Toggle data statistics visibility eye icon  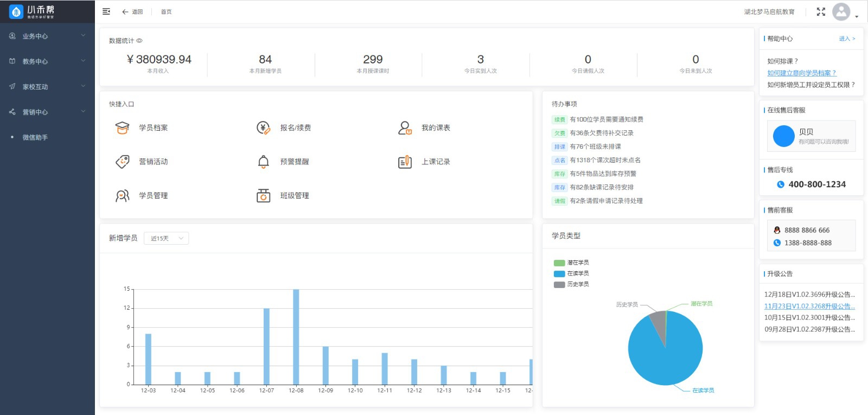tap(139, 41)
